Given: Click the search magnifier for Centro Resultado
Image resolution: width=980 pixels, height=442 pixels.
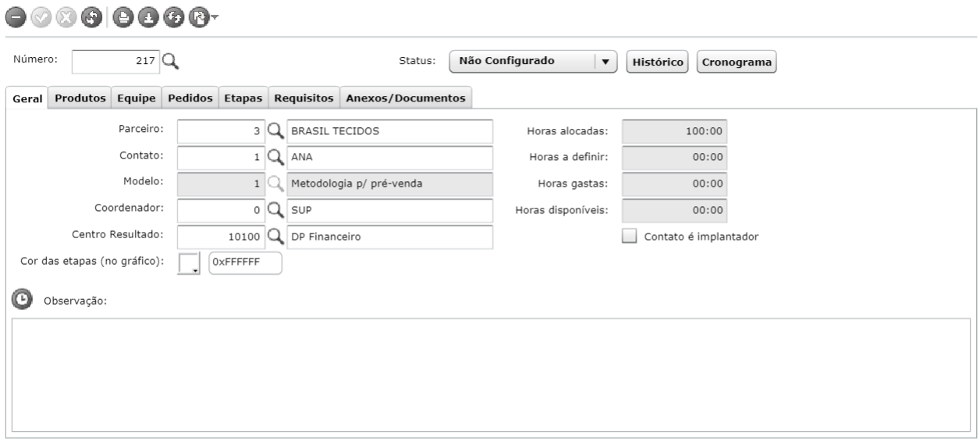Looking at the screenshot, I should point(275,237).
